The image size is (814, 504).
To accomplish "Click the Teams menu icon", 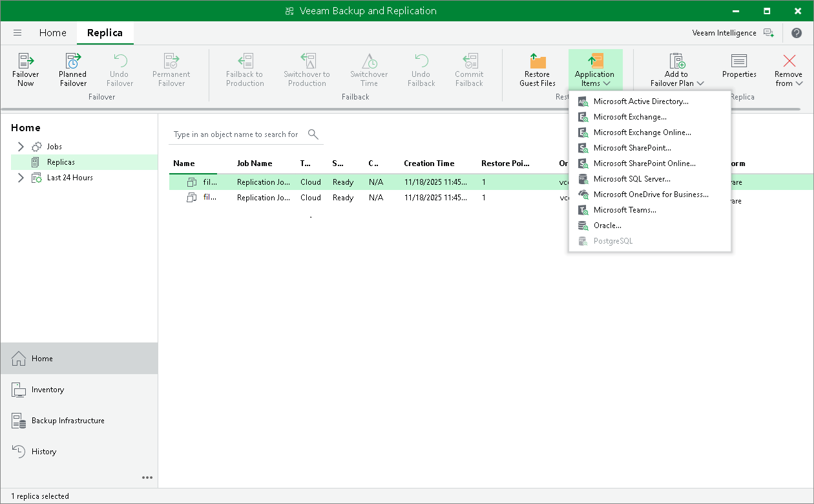I will pyautogui.click(x=583, y=210).
